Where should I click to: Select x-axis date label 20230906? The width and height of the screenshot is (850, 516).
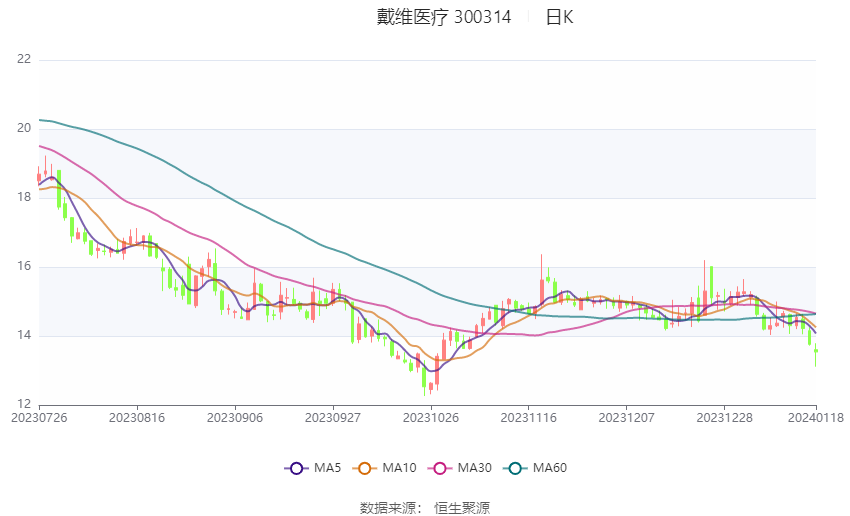click(x=235, y=418)
